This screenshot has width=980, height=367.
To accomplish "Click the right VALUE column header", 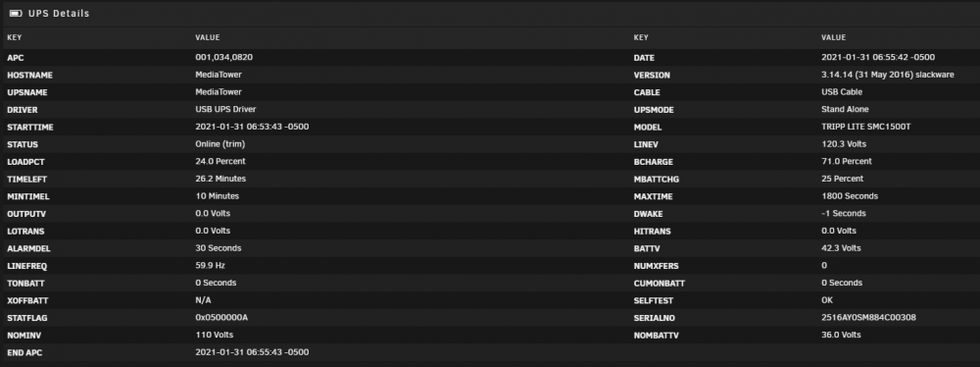I will 833,37.
